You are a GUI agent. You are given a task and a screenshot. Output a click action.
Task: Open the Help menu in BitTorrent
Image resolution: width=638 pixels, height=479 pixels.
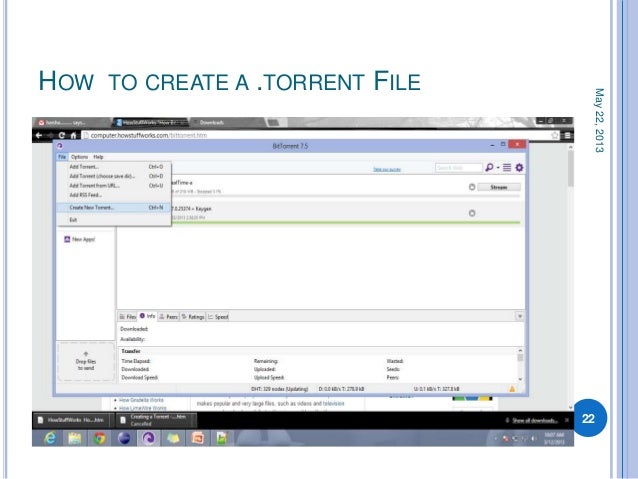pos(98,157)
